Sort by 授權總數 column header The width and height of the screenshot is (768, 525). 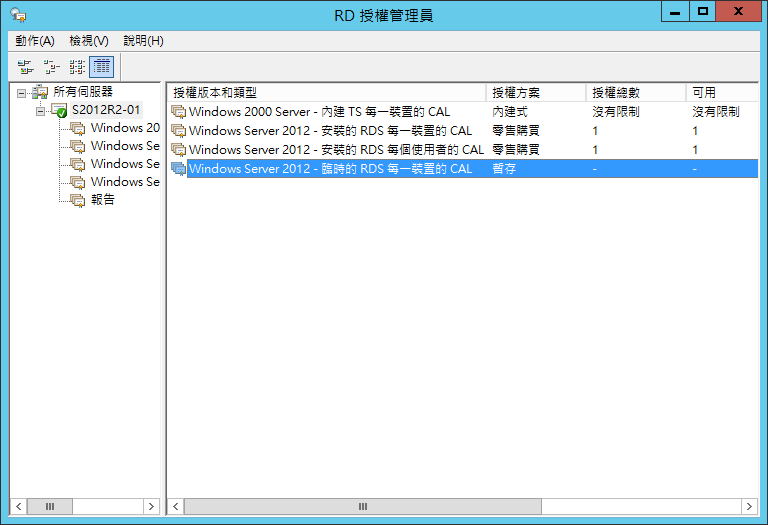tap(636, 93)
